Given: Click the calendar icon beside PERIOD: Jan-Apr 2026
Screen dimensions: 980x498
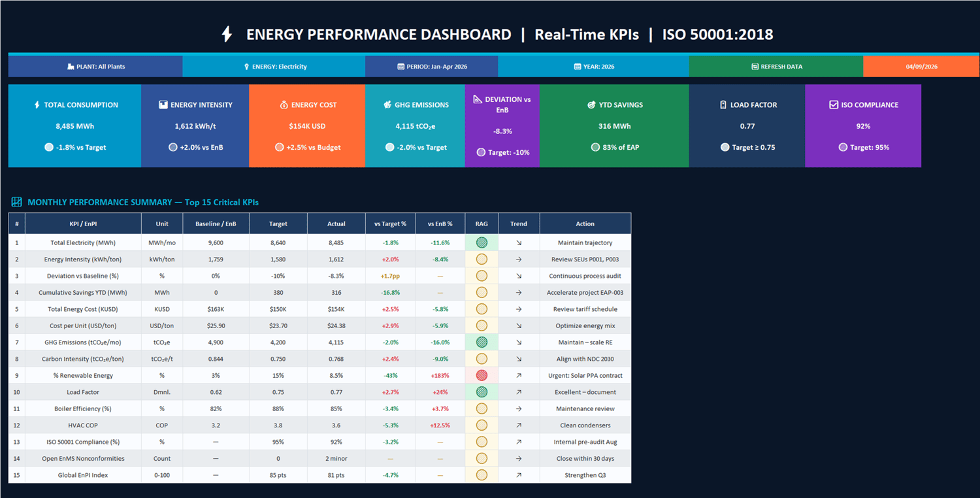Looking at the screenshot, I should tap(400, 67).
